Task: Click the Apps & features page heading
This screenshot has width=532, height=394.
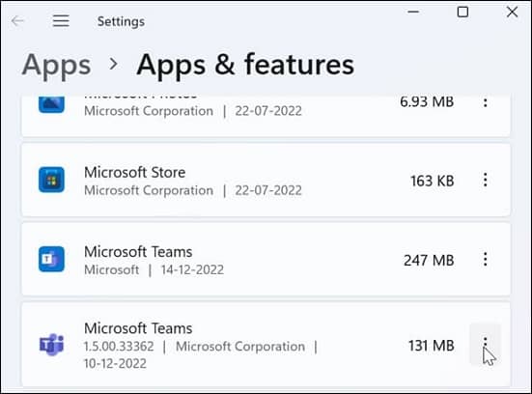Action: point(245,65)
